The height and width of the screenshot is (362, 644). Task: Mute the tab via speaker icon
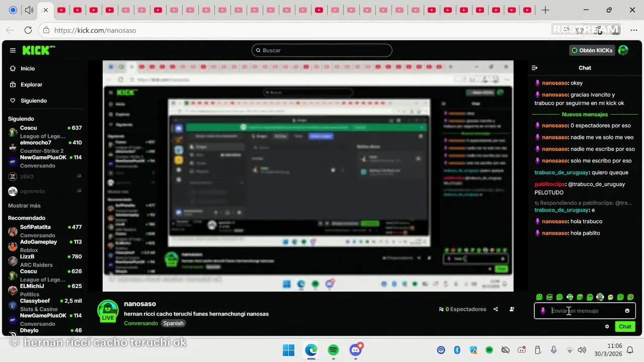click(x=29, y=10)
